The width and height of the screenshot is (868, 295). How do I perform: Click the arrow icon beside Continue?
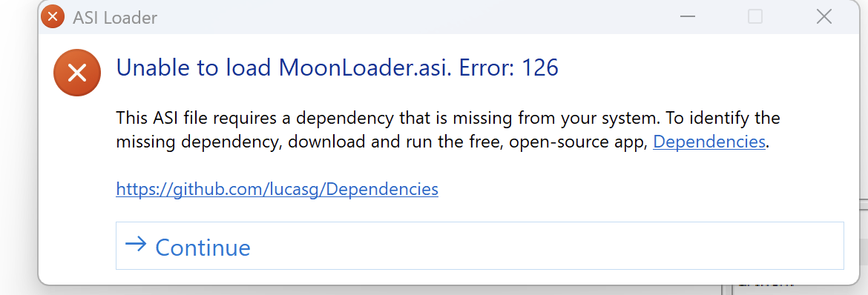tap(136, 244)
